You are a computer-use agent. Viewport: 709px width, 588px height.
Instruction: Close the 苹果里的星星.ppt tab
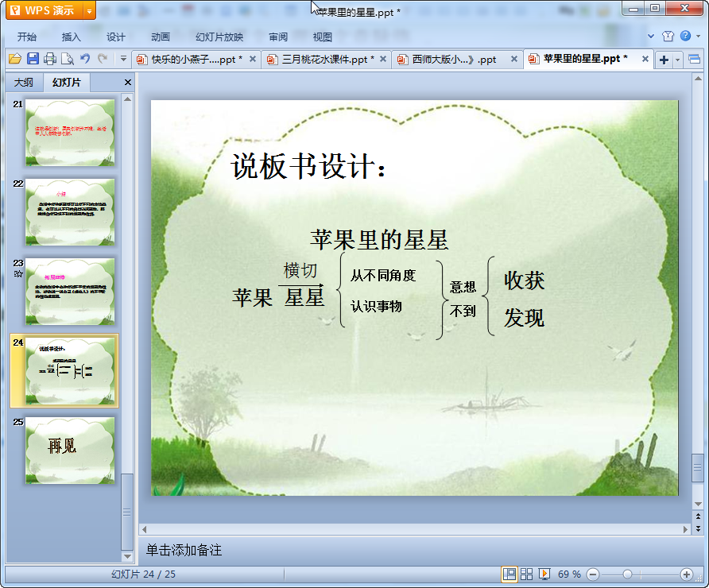(x=645, y=59)
